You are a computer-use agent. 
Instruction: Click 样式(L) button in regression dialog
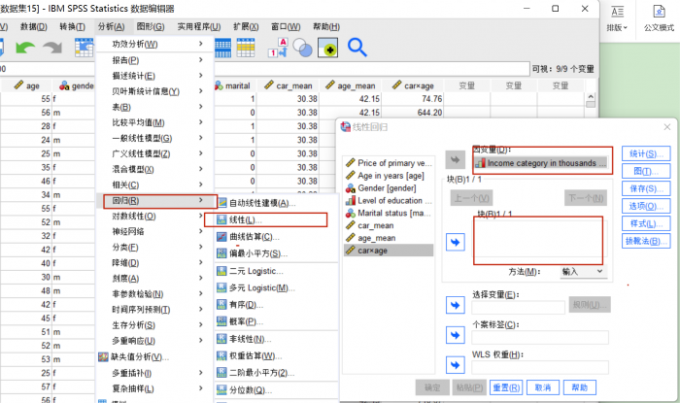coord(646,223)
